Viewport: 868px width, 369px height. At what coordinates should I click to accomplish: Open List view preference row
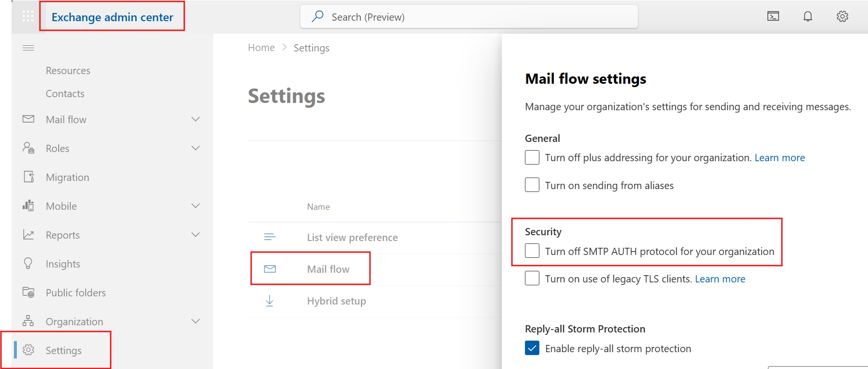(375, 238)
